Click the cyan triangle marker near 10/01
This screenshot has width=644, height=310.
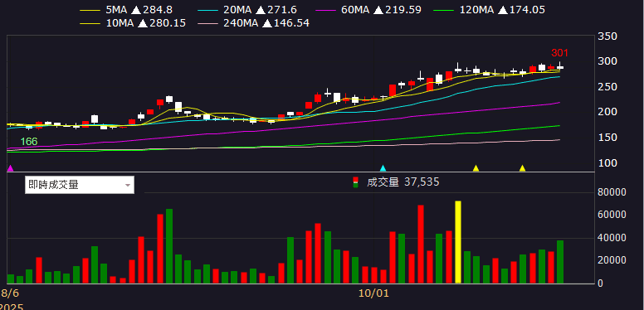tap(383, 167)
